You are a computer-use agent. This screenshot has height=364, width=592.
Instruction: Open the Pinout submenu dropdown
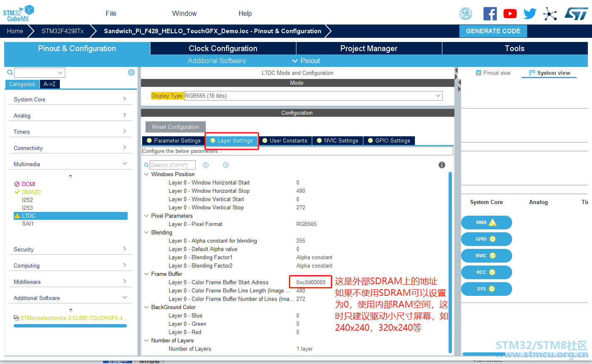point(306,61)
